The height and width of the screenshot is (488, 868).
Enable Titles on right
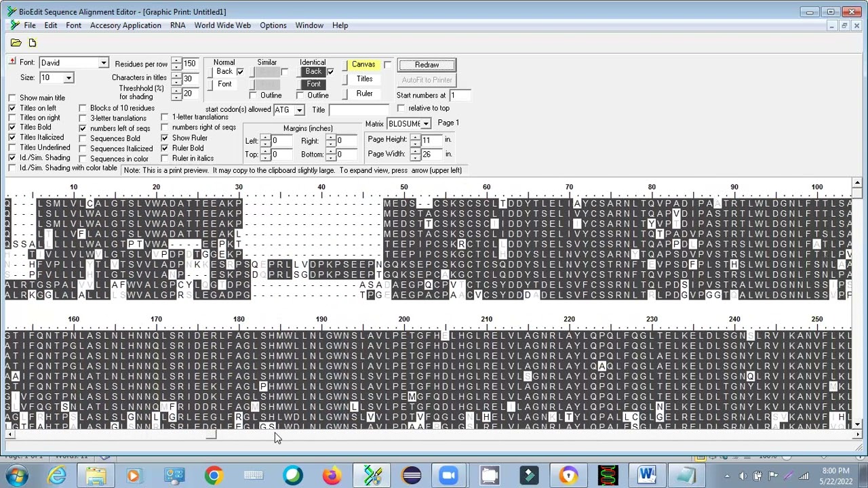click(12, 118)
